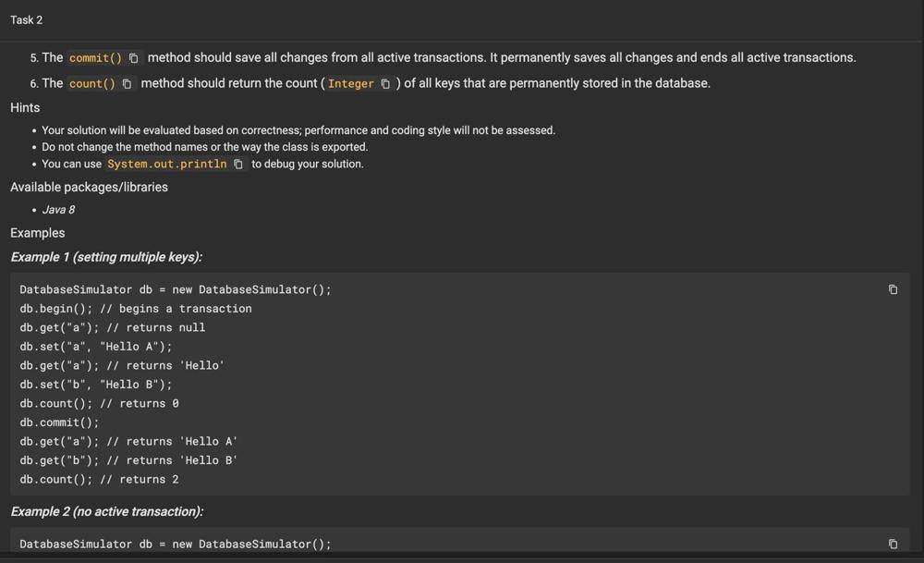Copy the Example 2 code block
This screenshot has width=924, height=563.
[x=893, y=544]
